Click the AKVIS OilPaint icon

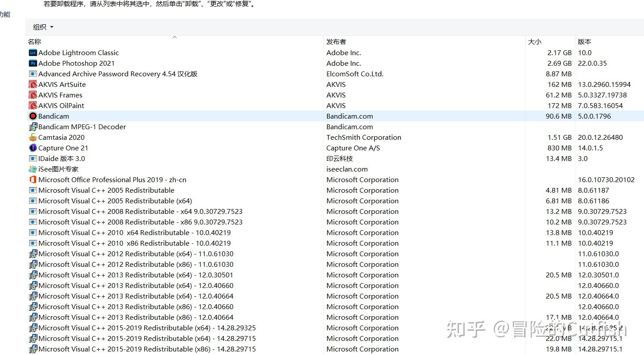[x=33, y=105]
